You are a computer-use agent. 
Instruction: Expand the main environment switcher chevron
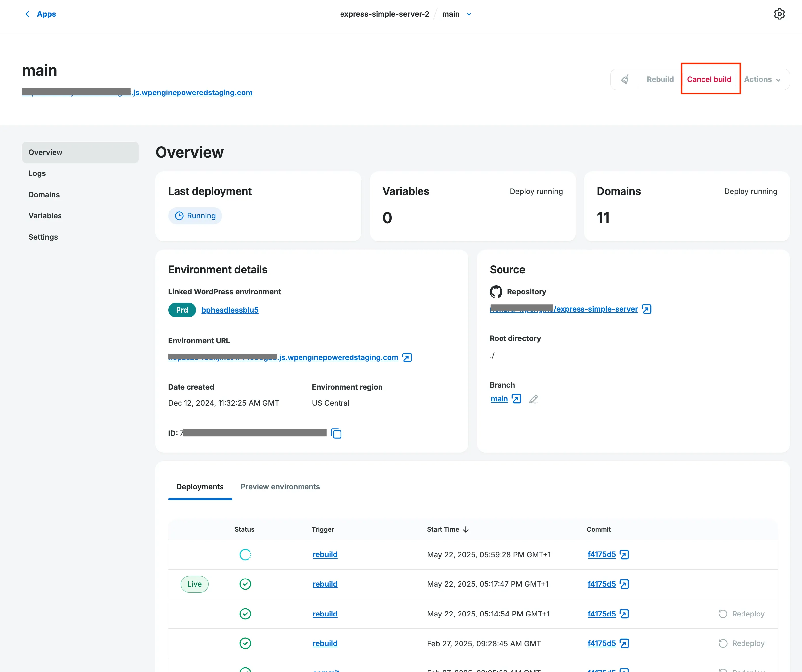point(469,14)
